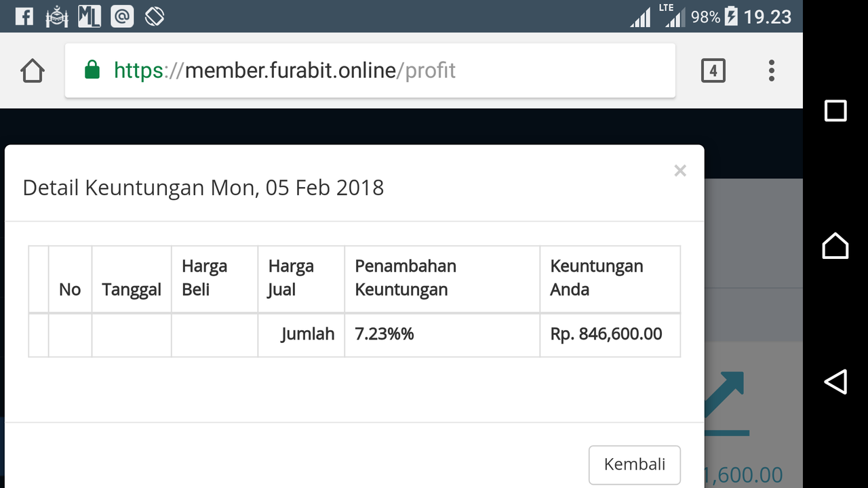Open the @ email notification icon
Viewport: 868px width, 488px height.
tap(122, 16)
